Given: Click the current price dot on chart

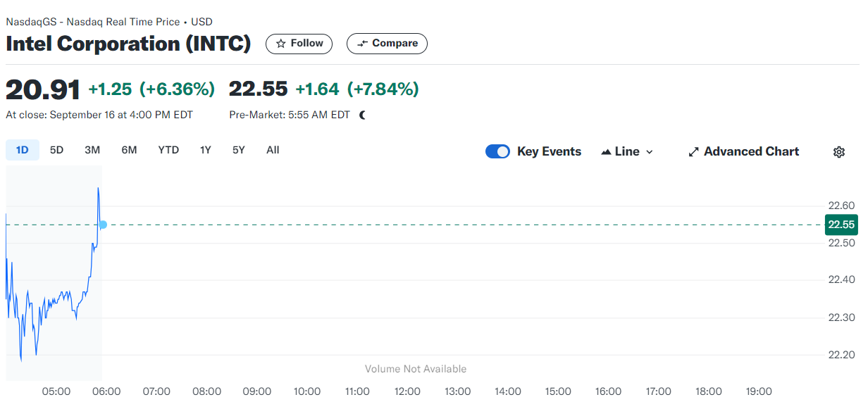Looking at the screenshot, I should tap(103, 225).
